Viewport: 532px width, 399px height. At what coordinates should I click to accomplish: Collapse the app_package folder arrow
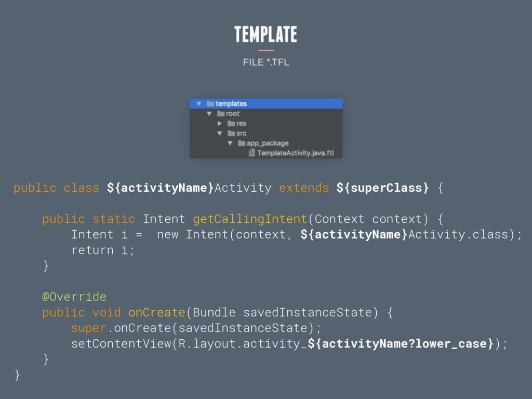(x=230, y=143)
